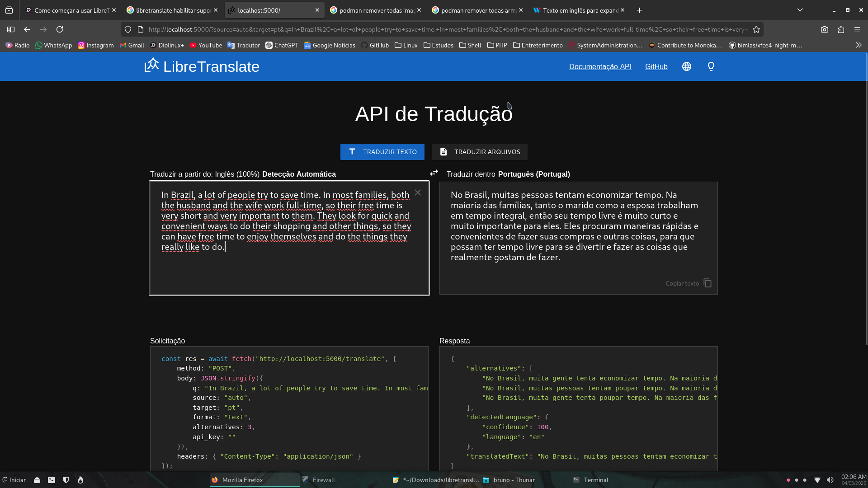This screenshot has height=488, width=868.
Task: Open source language Detecção Automática dropdown
Action: point(299,174)
